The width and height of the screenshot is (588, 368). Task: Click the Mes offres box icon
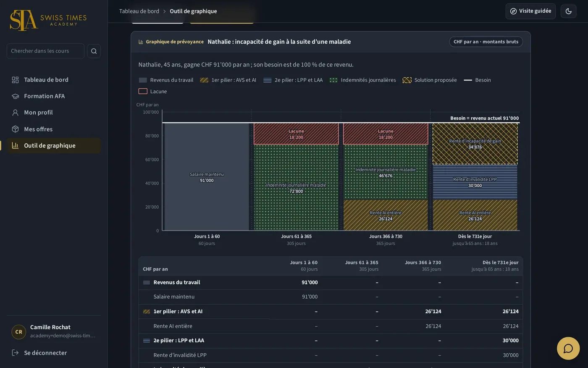click(16, 129)
